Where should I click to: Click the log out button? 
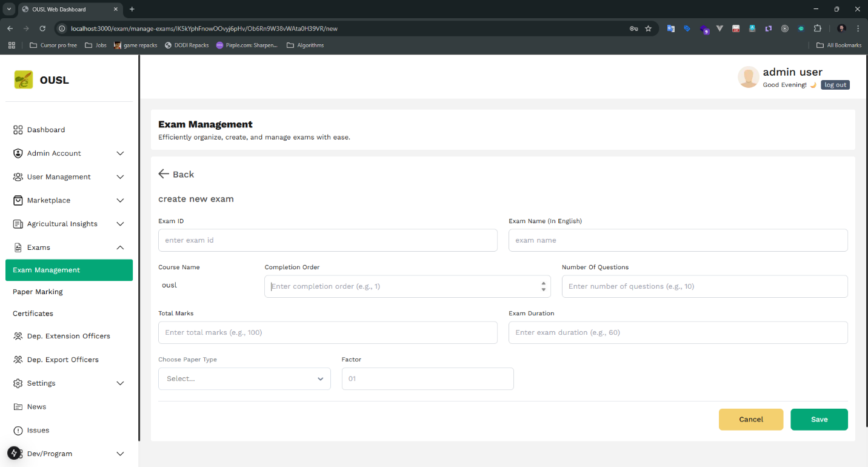[x=835, y=85]
